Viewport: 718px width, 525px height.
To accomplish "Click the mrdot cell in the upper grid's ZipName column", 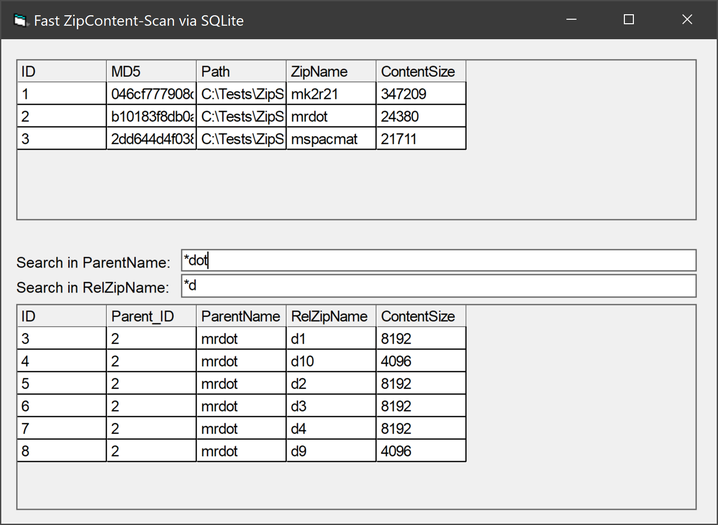I will click(x=331, y=116).
